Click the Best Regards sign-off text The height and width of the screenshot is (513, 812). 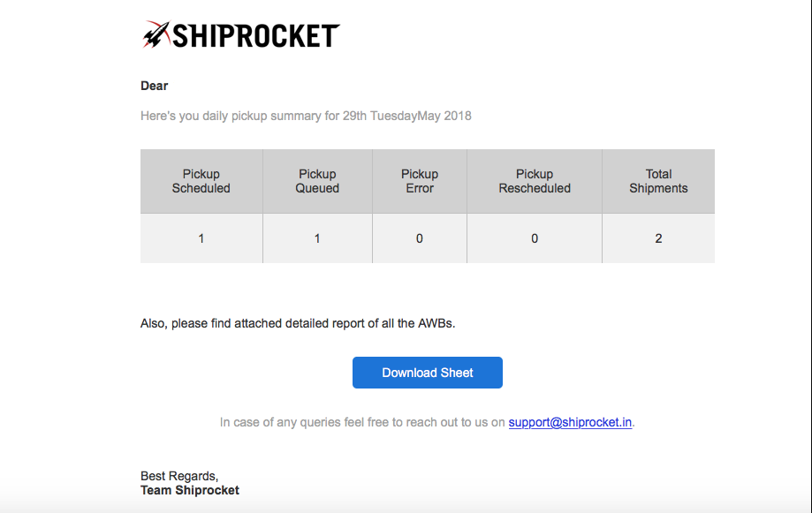(x=179, y=476)
